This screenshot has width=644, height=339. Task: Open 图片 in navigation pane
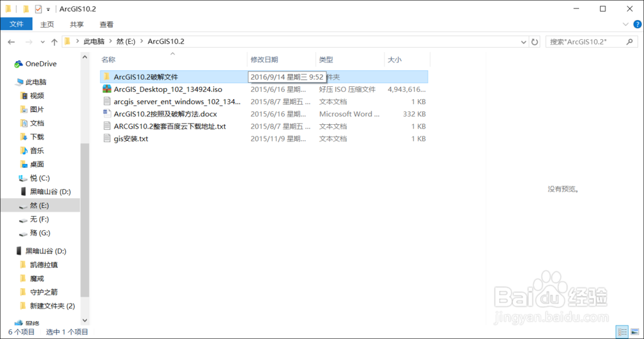(x=37, y=109)
